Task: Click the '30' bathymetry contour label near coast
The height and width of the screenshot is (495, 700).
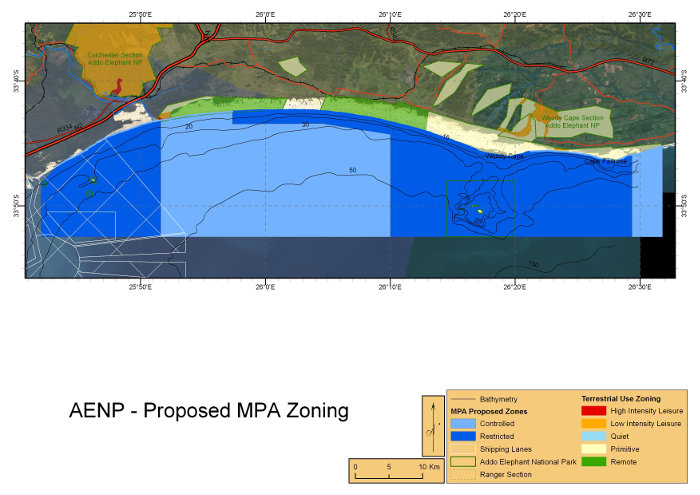Action: (305, 125)
